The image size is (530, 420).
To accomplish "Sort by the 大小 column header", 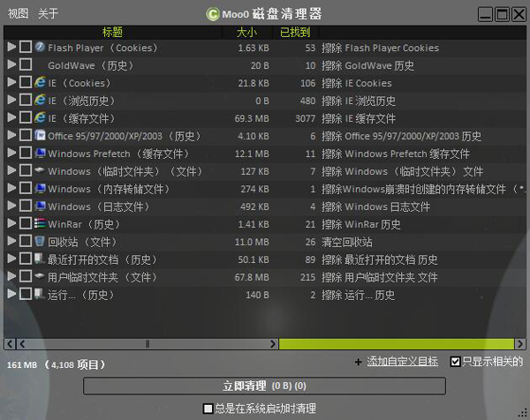I will [x=246, y=33].
